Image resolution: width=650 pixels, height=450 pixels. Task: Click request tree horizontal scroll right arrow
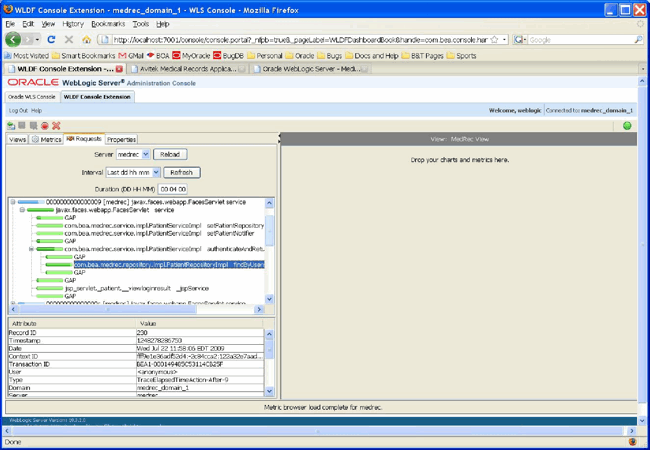259,309
